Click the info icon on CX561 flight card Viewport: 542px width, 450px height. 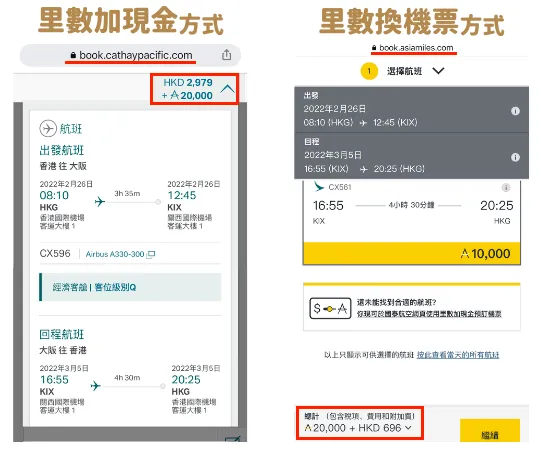(506, 187)
